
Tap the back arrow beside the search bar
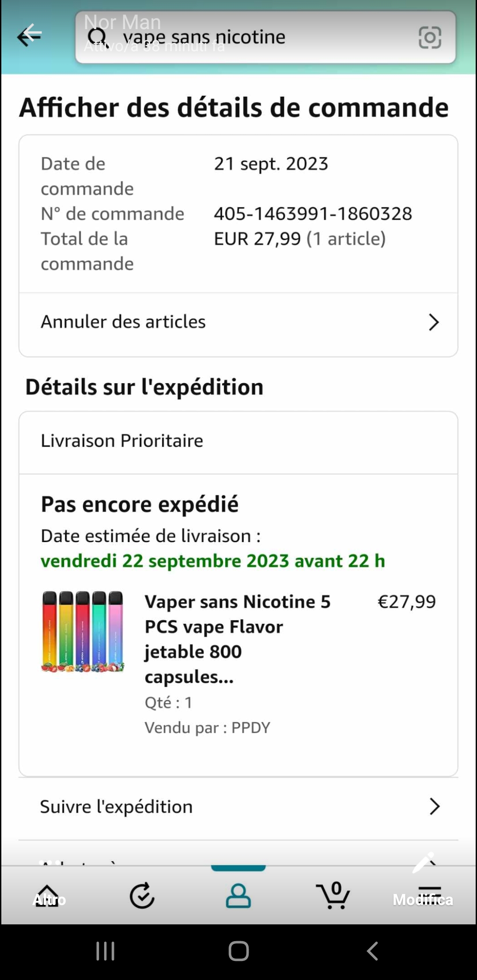[x=30, y=35]
